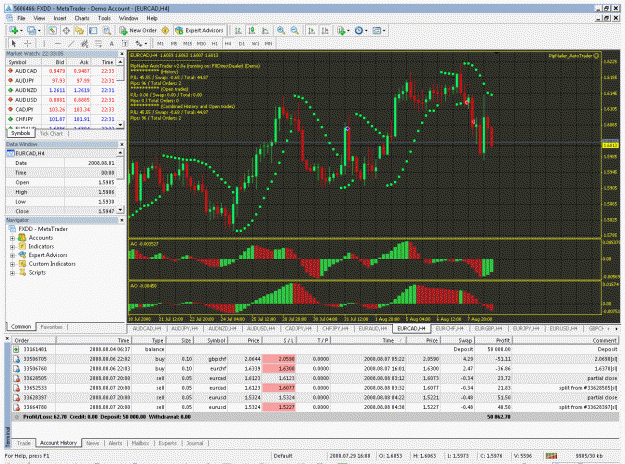Open the Tools menu
The width and height of the screenshot is (625, 464).
(x=104, y=18)
